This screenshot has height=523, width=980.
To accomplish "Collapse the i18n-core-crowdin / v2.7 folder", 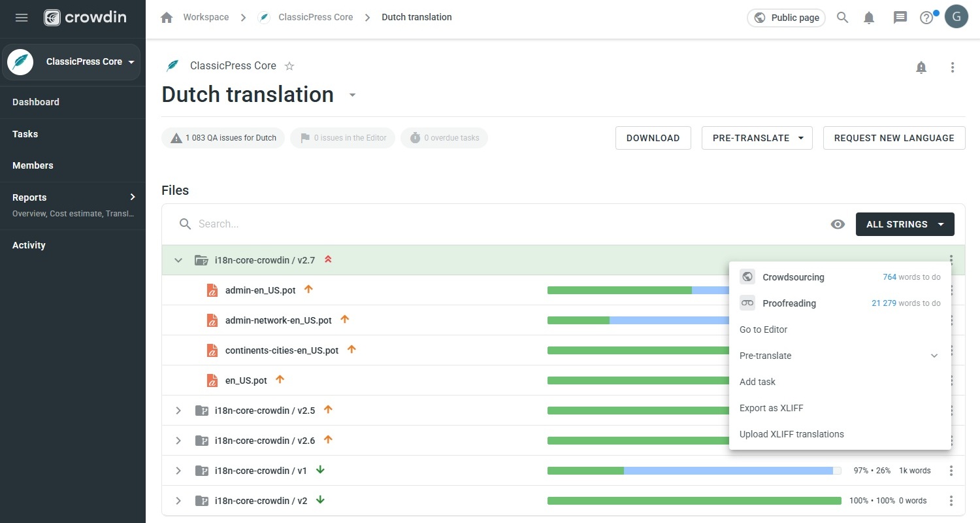I will (178, 260).
